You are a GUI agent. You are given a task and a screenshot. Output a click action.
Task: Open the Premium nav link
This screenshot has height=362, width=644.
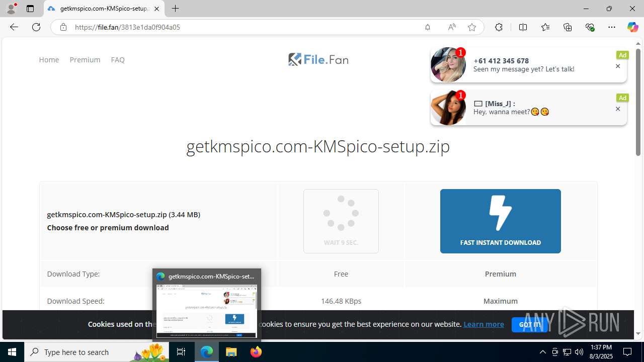pyautogui.click(x=85, y=59)
